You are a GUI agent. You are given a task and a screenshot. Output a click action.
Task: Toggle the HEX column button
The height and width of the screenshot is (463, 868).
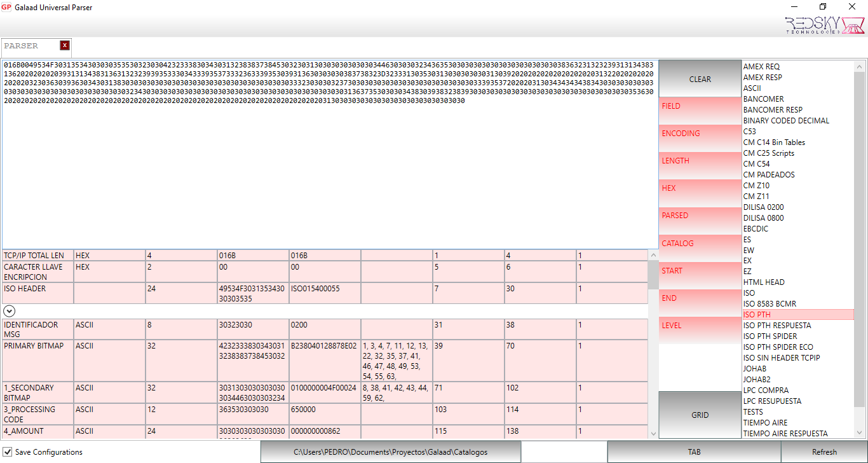tap(700, 192)
